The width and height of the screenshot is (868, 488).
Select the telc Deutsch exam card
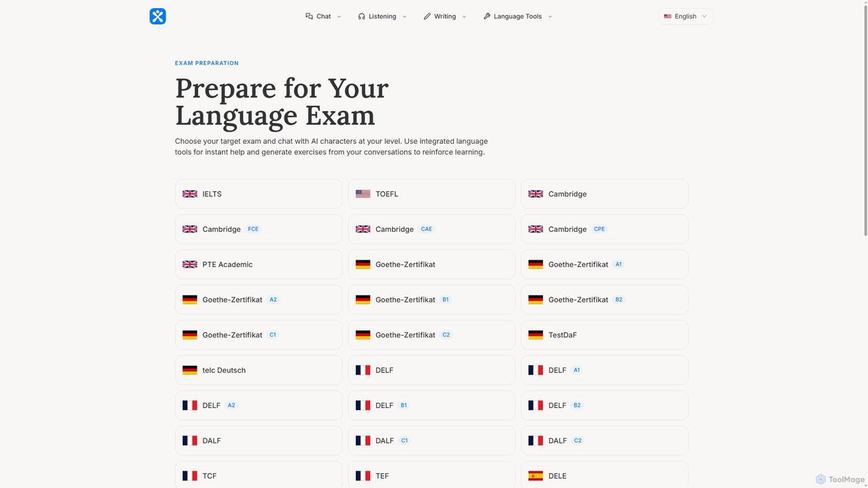[258, 370]
